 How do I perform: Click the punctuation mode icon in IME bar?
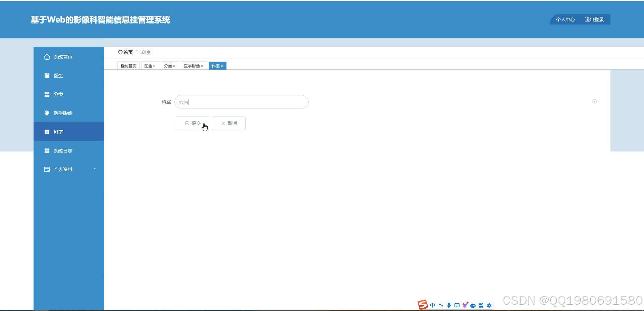click(441, 305)
